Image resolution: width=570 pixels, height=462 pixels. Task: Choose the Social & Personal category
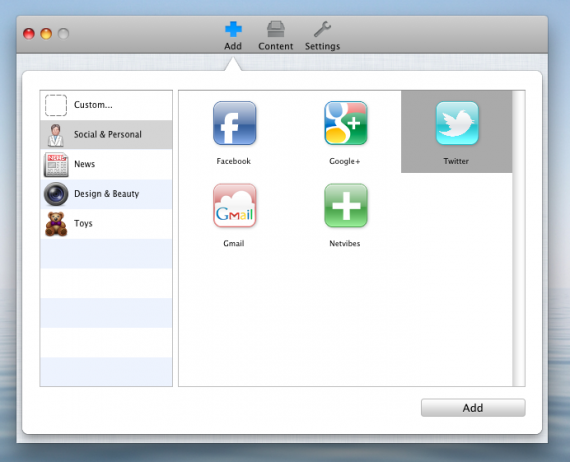[106, 134]
